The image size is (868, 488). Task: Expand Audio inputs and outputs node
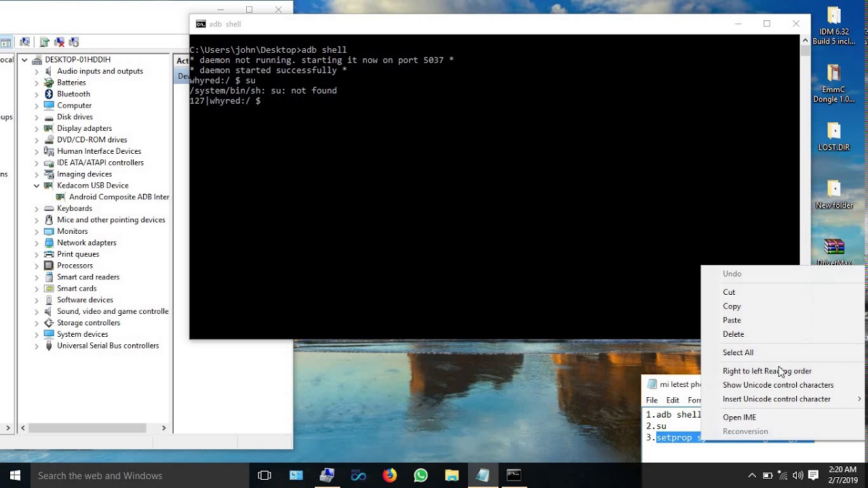pyautogui.click(x=37, y=71)
